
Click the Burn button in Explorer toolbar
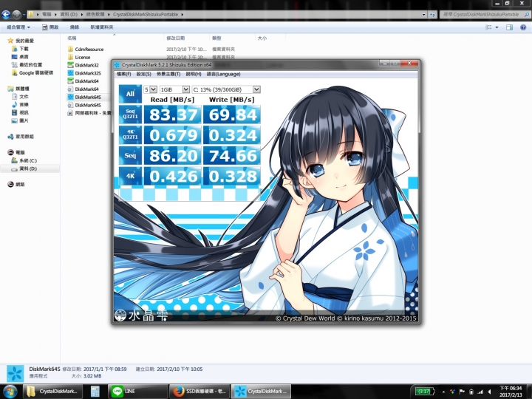click(75, 27)
